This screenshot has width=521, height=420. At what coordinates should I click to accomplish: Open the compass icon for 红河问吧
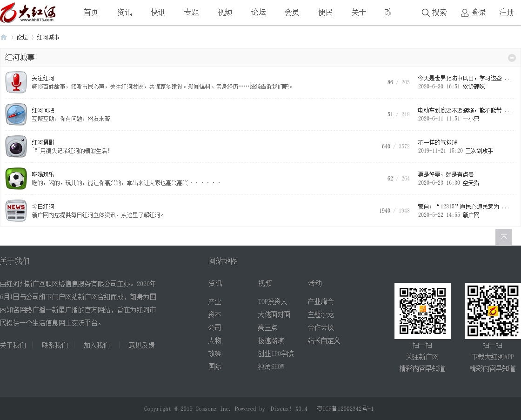coord(16,114)
